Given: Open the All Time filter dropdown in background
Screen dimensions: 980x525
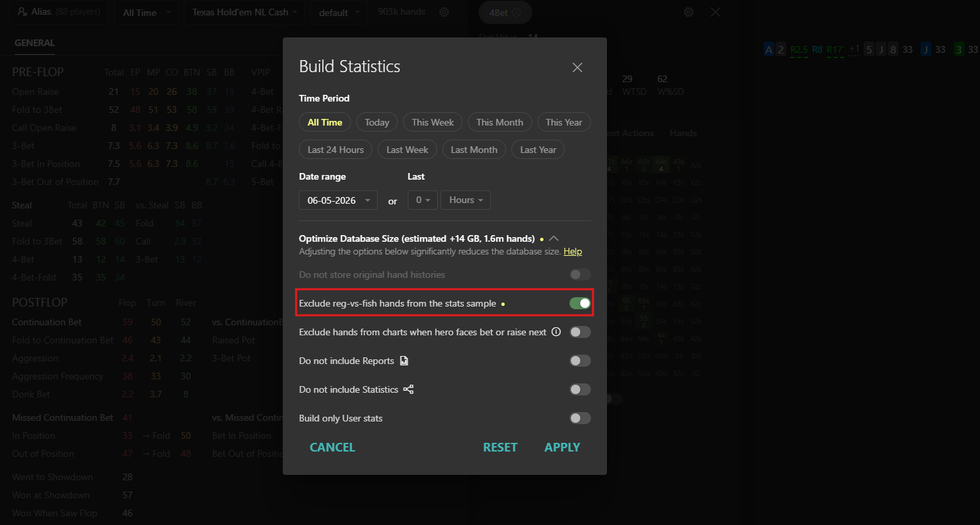Looking at the screenshot, I should pyautogui.click(x=146, y=12).
